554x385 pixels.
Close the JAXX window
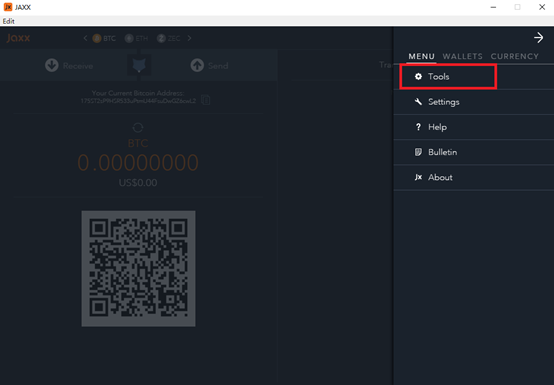coord(542,7)
